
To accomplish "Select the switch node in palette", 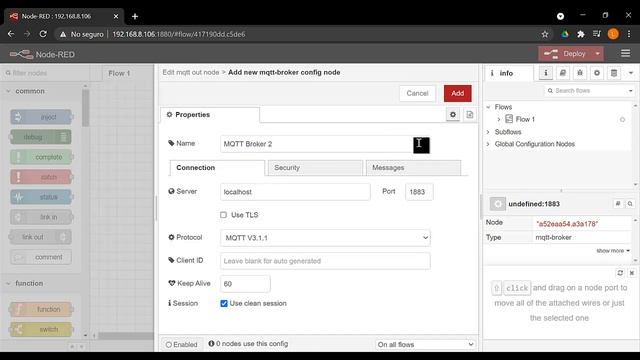I will pyautogui.click(x=41, y=329).
